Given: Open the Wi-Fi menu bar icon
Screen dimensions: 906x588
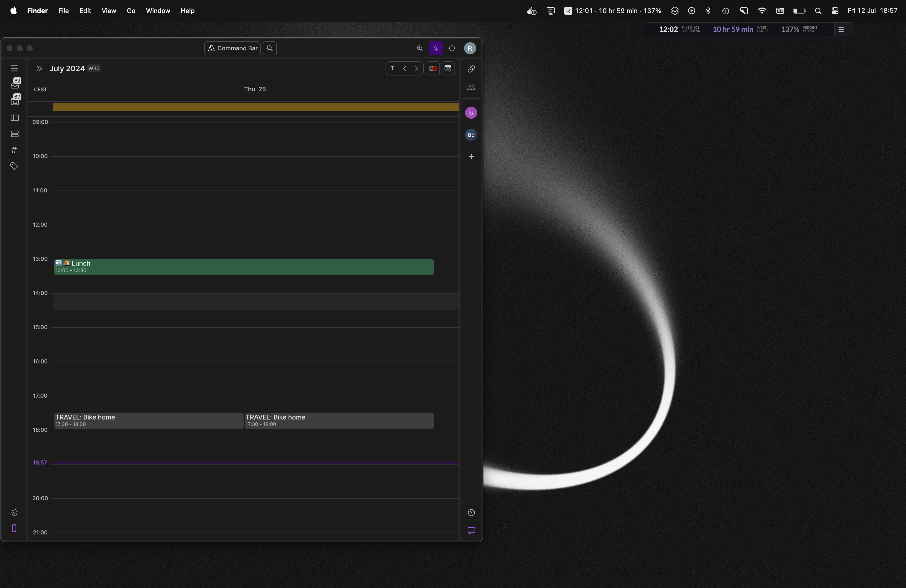Looking at the screenshot, I should click(762, 11).
